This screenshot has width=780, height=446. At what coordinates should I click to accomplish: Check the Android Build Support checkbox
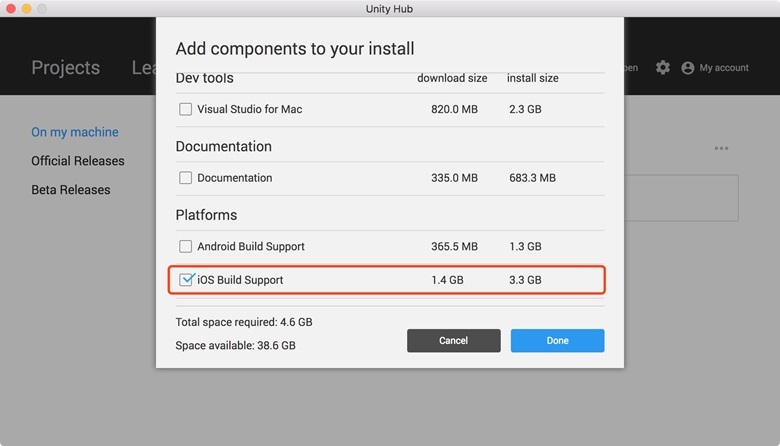[185, 246]
